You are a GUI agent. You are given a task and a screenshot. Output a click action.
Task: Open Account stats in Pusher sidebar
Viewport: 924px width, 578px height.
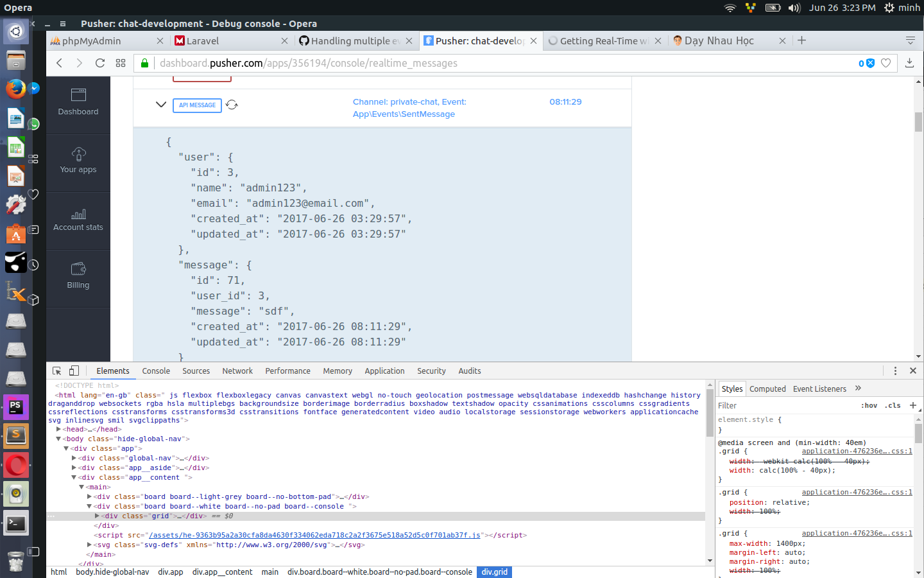78,220
